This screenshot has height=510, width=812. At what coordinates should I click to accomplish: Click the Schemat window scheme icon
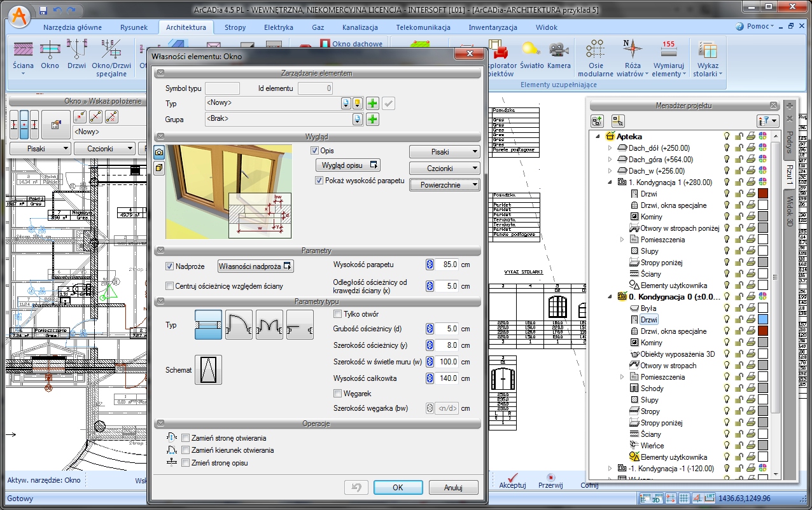(208, 369)
